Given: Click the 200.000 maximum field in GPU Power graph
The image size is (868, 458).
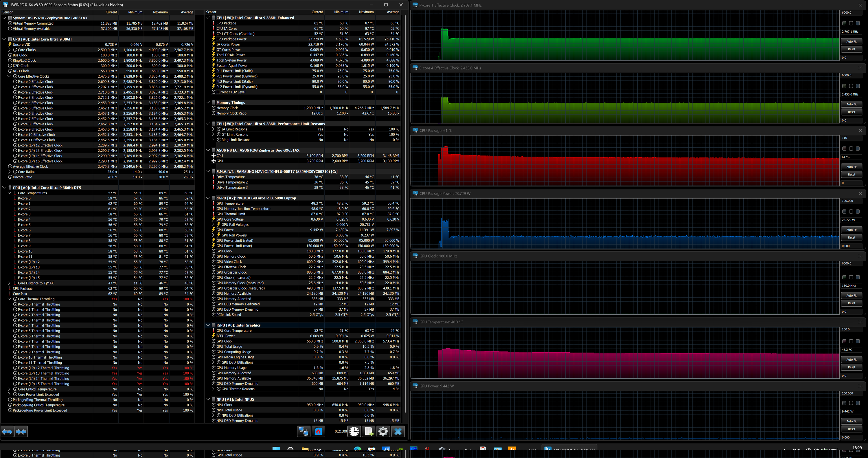Looking at the screenshot, I should coord(851,393).
